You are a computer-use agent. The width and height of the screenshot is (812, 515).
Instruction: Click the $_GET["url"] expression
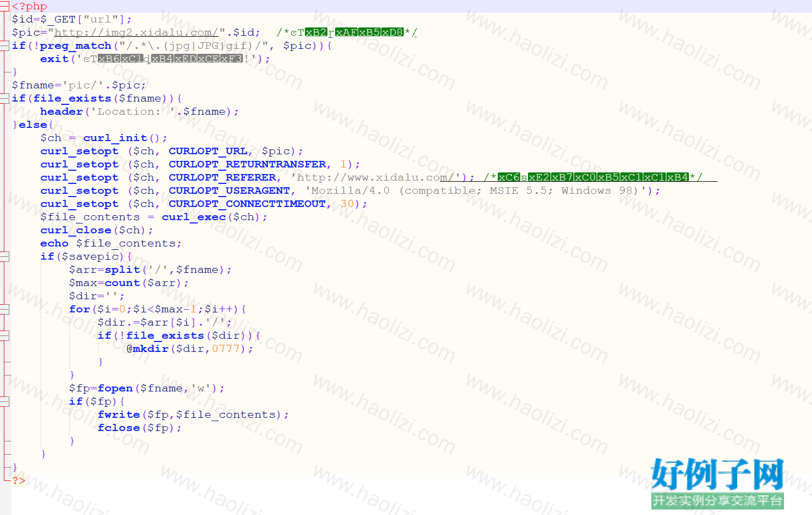[83, 19]
